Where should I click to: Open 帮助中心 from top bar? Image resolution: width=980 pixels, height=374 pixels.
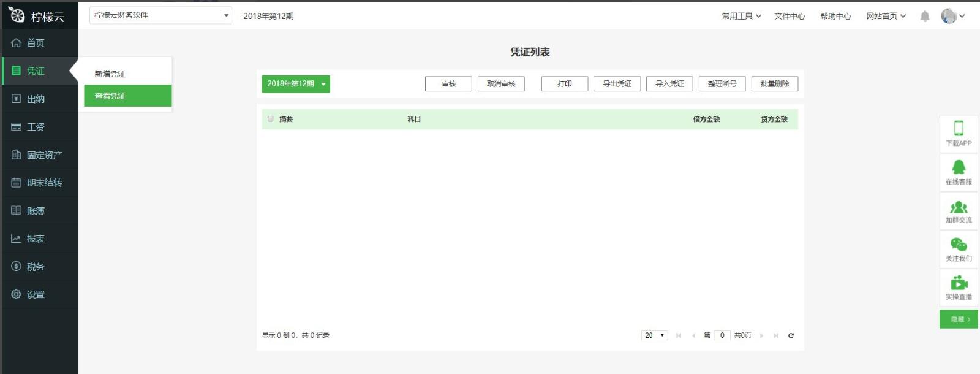[x=835, y=17]
